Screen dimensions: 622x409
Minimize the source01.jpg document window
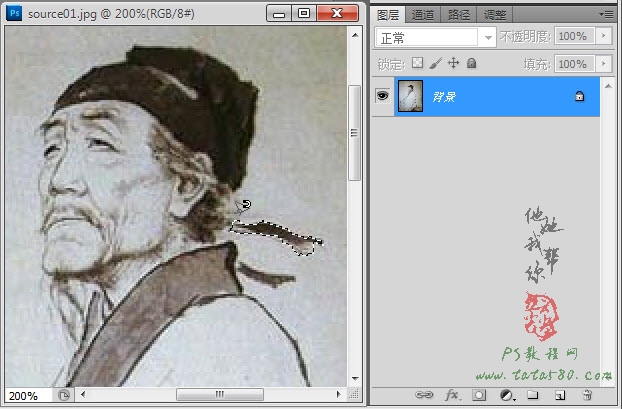pos(279,13)
